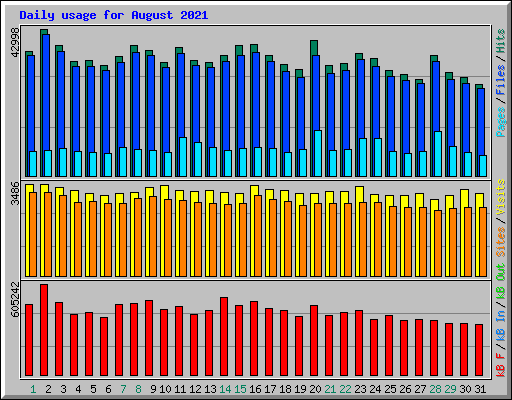Click the cyan pages bar for day 20
The height and width of the screenshot is (400, 512).
tap(318, 153)
